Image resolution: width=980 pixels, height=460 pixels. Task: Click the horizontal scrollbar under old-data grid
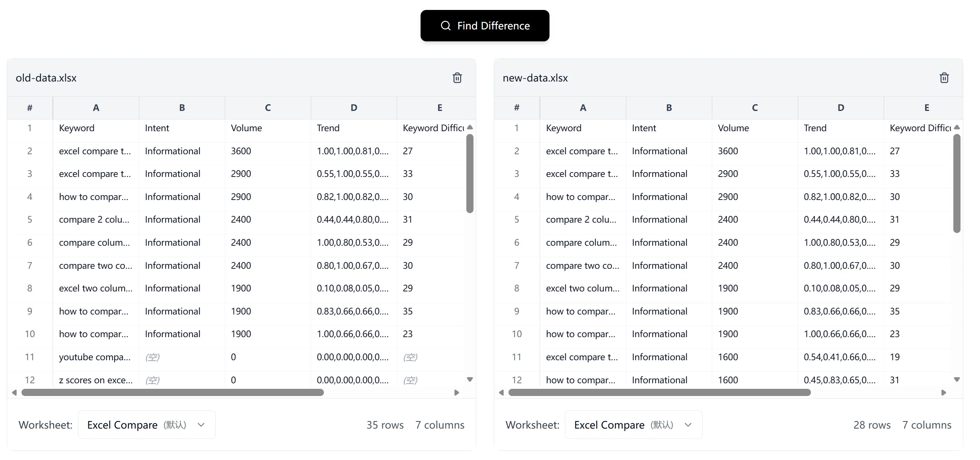click(173, 392)
